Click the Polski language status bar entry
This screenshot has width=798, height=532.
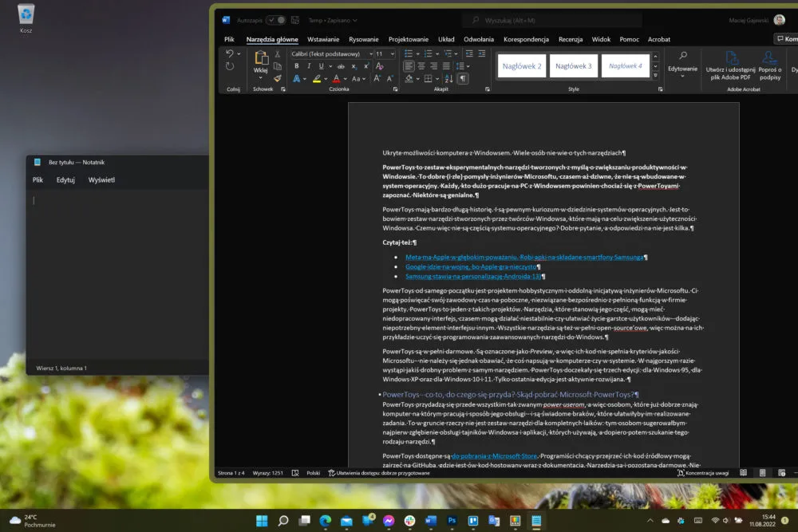[x=314, y=473]
